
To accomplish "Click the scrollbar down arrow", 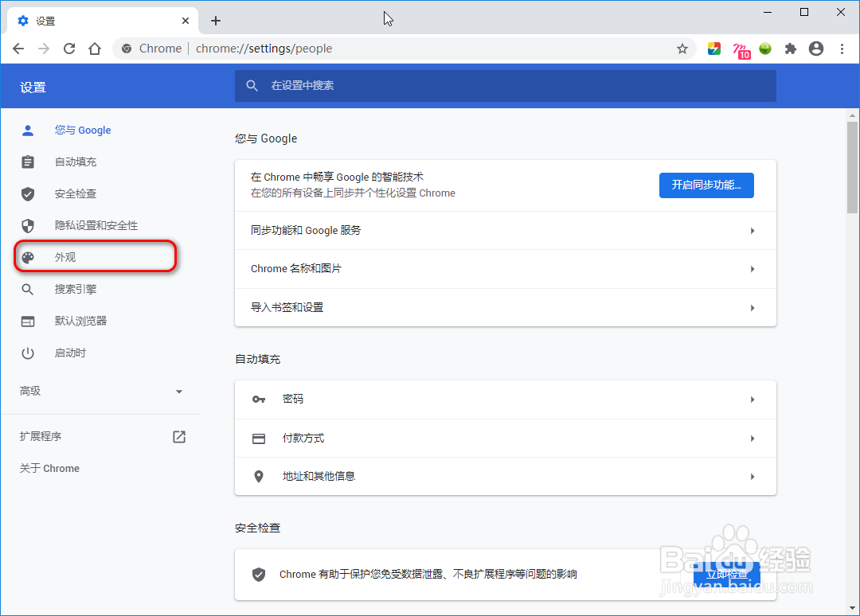I will coord(852,608).
